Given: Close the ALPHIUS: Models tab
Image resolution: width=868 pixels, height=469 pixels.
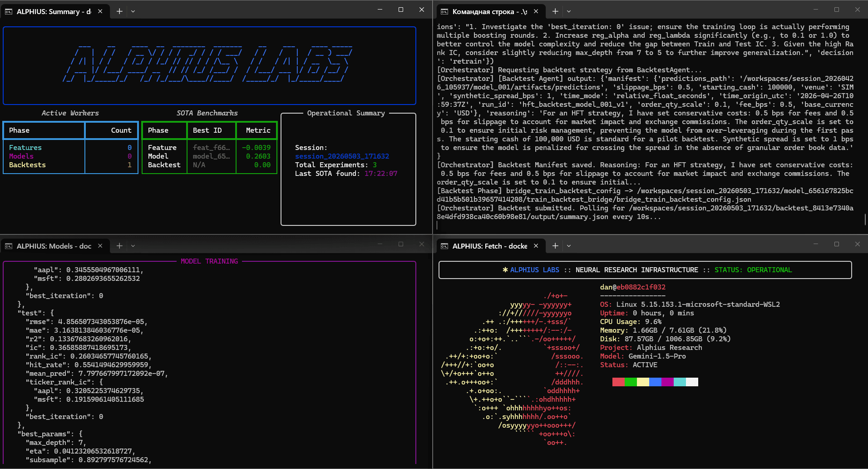Looking at the screenshot, I should point(100,246).
